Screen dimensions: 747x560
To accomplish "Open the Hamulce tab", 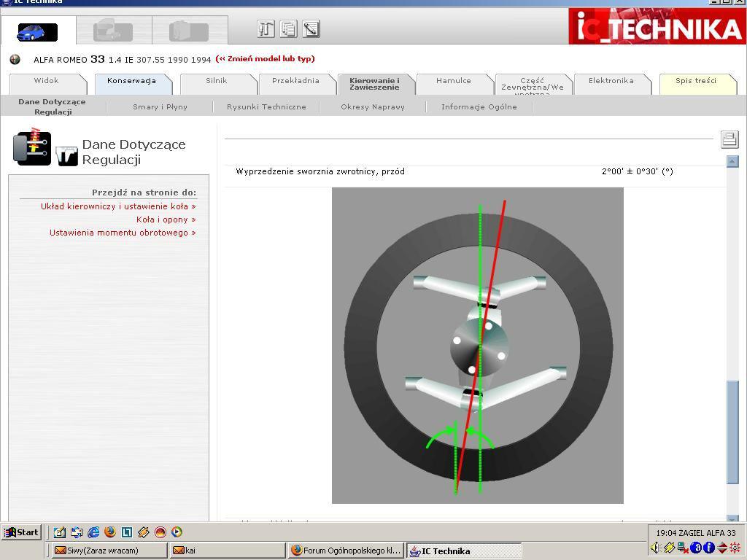I will 454,84.
